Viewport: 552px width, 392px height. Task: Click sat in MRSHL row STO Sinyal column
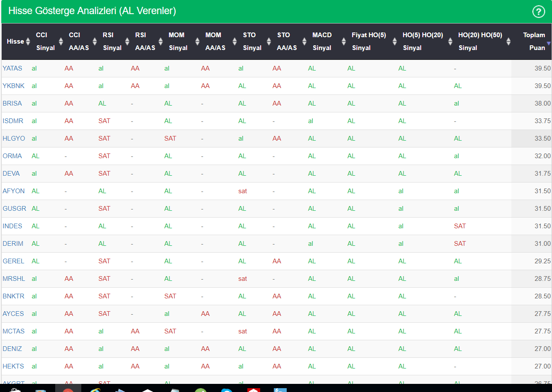(x=243, y=279)
